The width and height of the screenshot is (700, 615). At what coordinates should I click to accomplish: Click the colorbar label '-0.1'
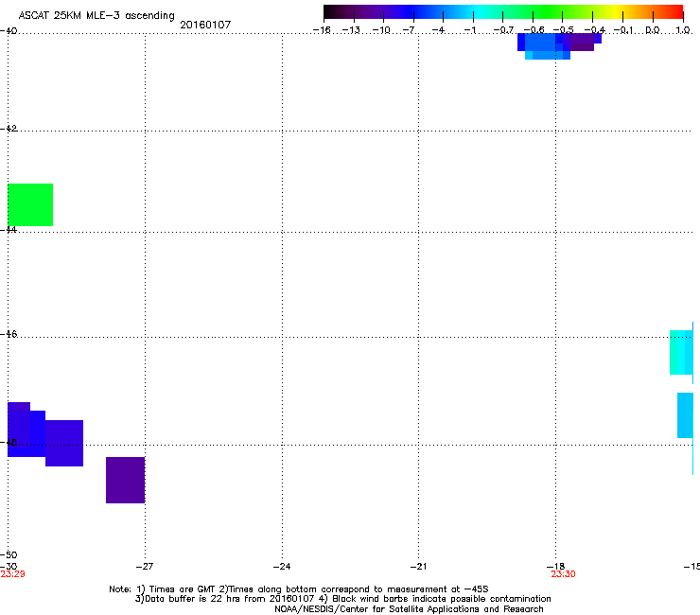[623, 30]
